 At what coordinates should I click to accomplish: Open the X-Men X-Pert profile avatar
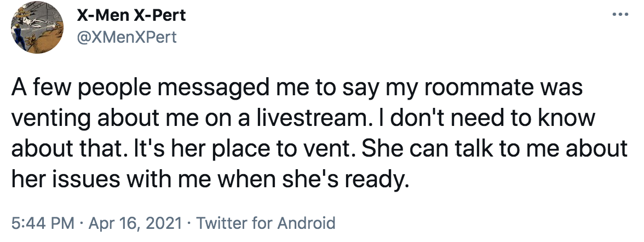[37, 27]
